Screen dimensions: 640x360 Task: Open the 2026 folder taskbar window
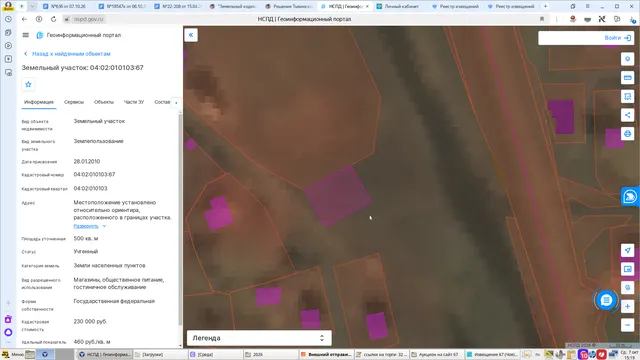pyautogui.click(x=271, y=354)
